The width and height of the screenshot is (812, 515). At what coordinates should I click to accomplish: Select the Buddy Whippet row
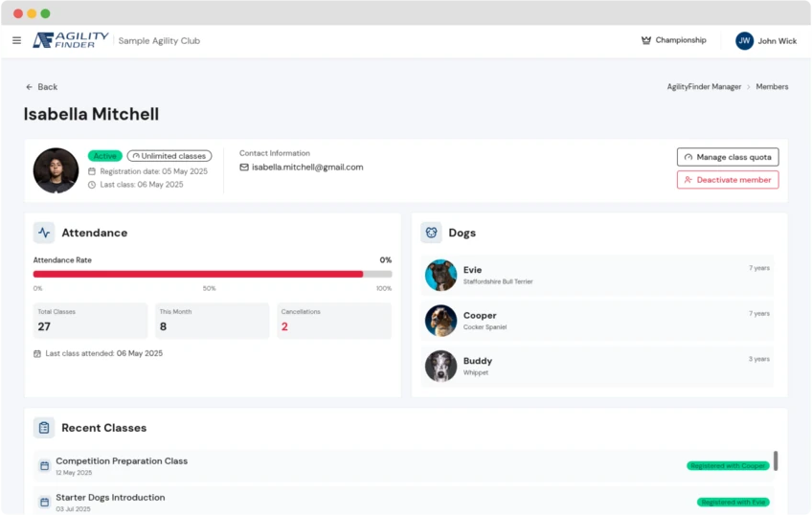pos(598,366)
